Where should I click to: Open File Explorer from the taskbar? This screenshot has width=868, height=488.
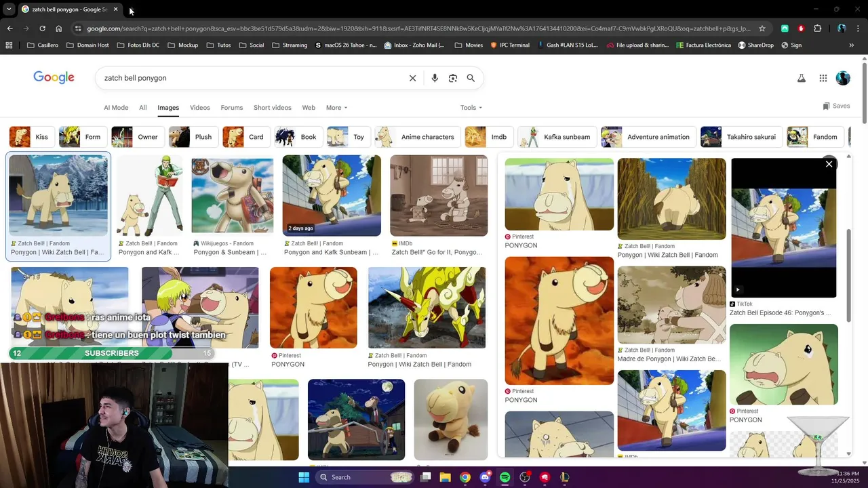[445, 477]
